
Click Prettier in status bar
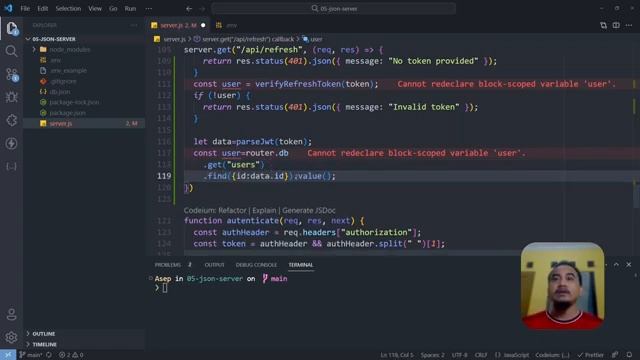(x=591, y=355)
